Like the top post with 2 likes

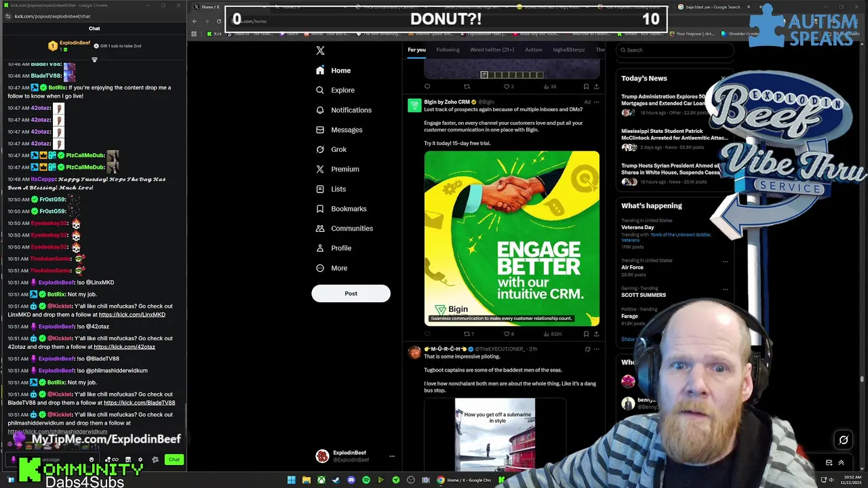tap(508, 86)
